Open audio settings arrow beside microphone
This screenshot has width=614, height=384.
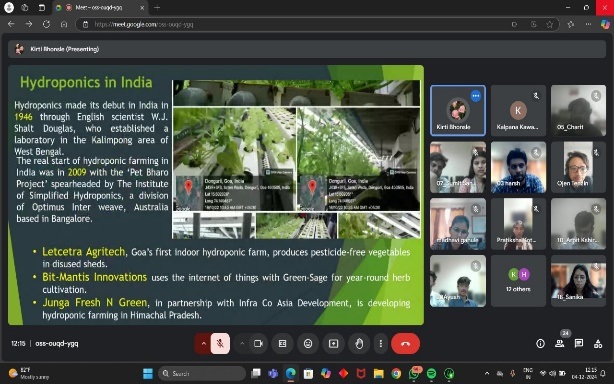coord(203,344)
